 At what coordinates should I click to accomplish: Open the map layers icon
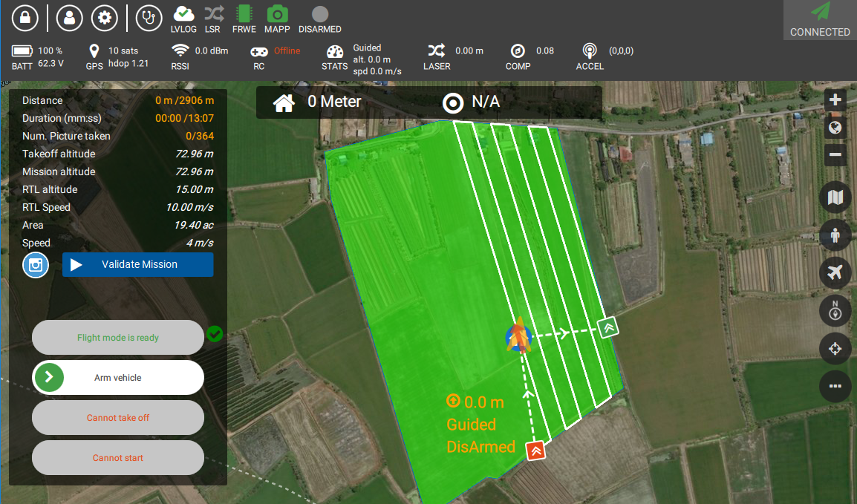(835, 197)
